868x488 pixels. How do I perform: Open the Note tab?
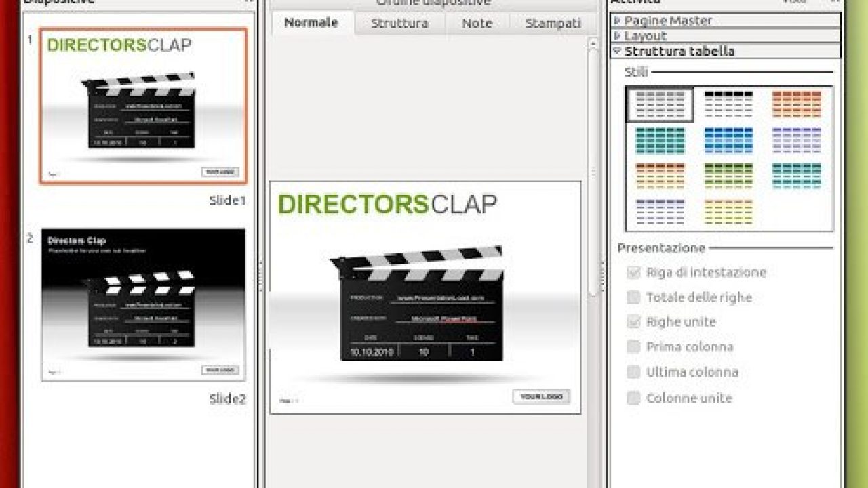(477, 23)
